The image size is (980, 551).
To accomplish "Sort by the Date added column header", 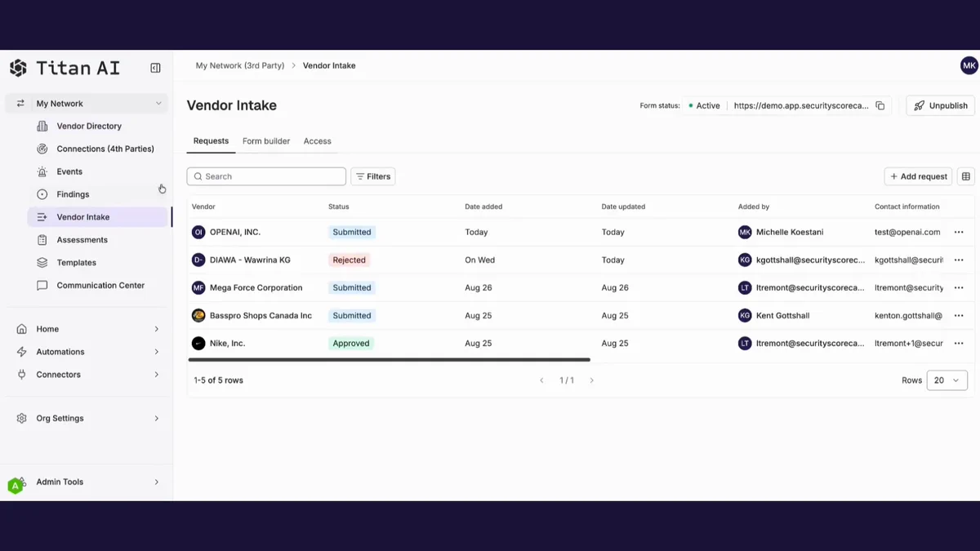I will 483,207.
